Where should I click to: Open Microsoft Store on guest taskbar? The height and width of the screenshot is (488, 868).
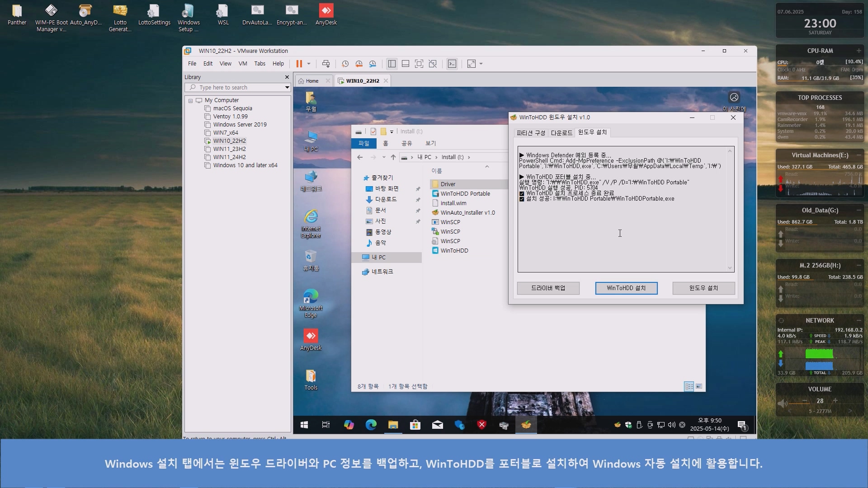click(415, 425)
